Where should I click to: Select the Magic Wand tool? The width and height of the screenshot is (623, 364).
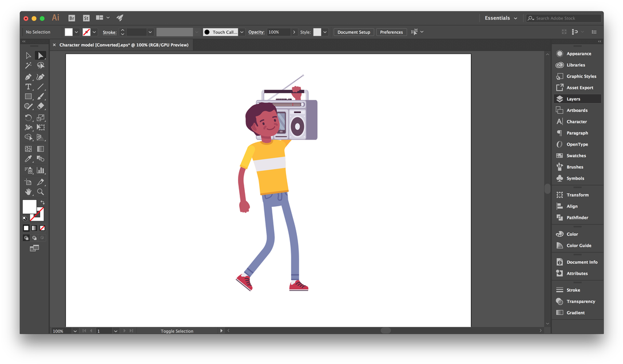pos(28,66)
